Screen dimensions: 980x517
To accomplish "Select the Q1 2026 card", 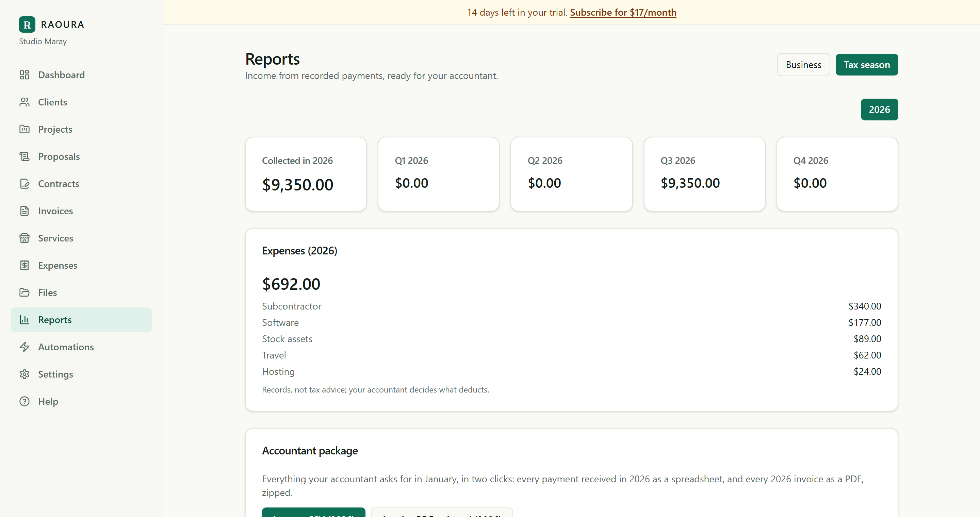I will pos(439,174).
